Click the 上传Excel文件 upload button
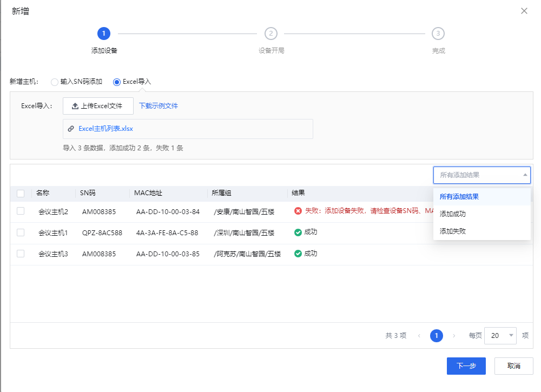 coord(98,106)
